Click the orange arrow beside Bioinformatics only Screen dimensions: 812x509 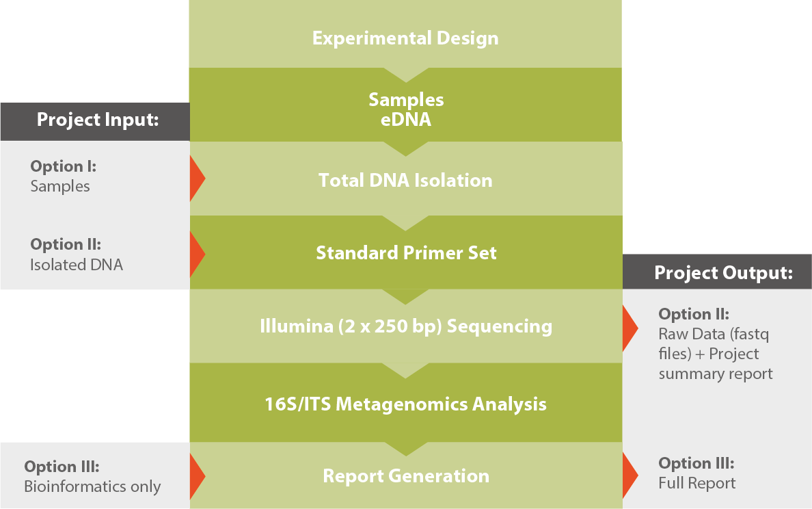[x=198, y=476]
